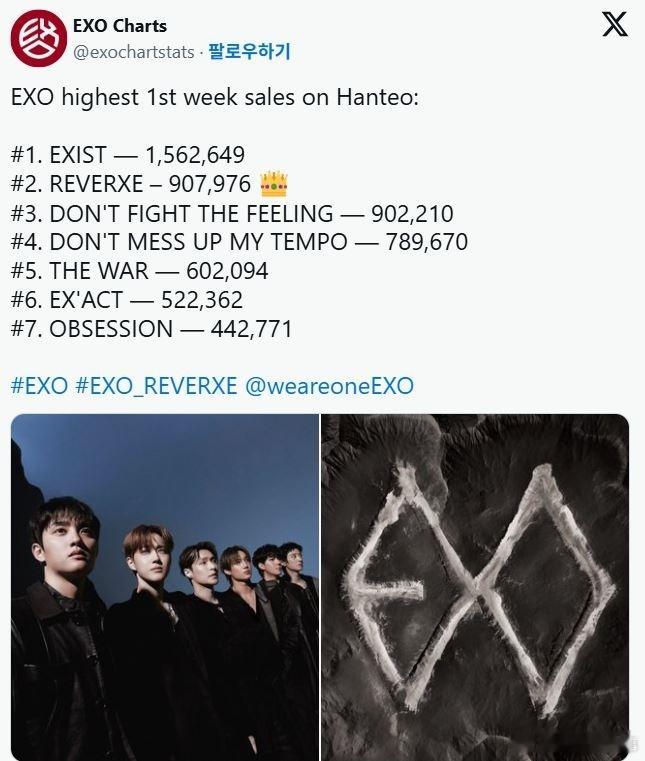Click the EXIST 1,562,649 line
The image size is (645, 761).
pyautogui.click(x=128, y=155)
